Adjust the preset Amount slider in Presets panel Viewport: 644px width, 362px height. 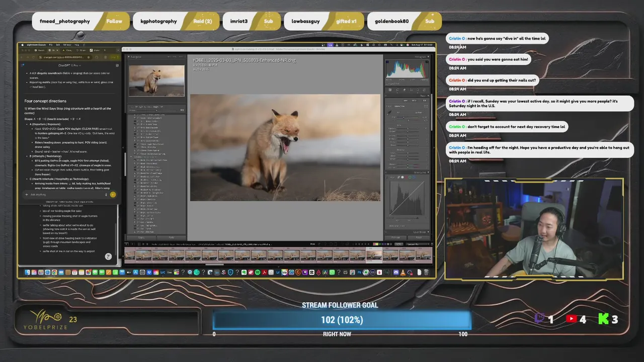(156, 110)
